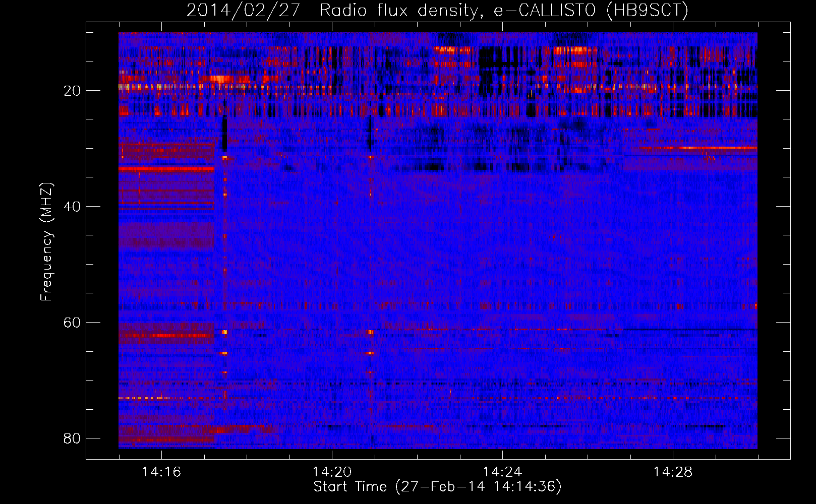Click the 14:20 time axis label
This screenshot has width=816, height=504.
coord(332,472)
